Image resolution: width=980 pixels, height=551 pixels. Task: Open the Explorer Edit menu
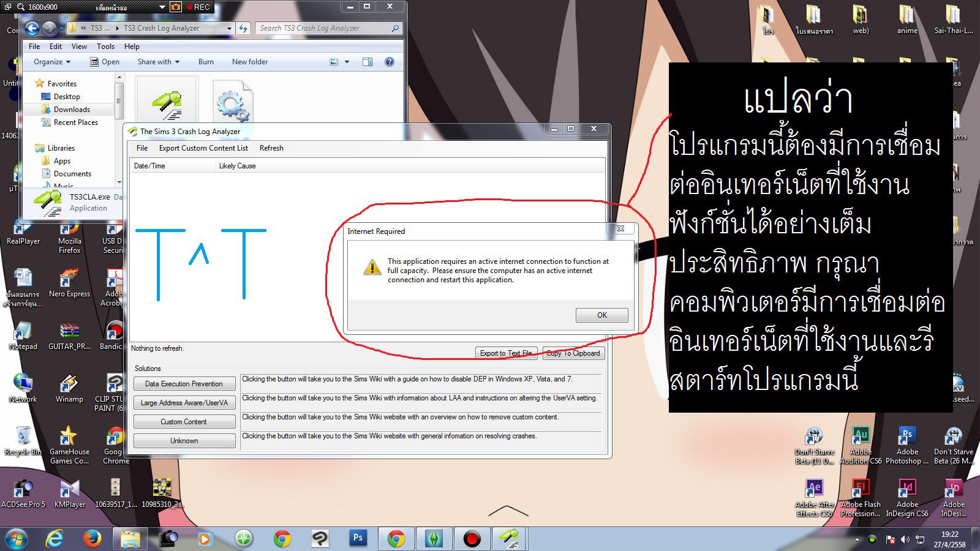[56, 47]
